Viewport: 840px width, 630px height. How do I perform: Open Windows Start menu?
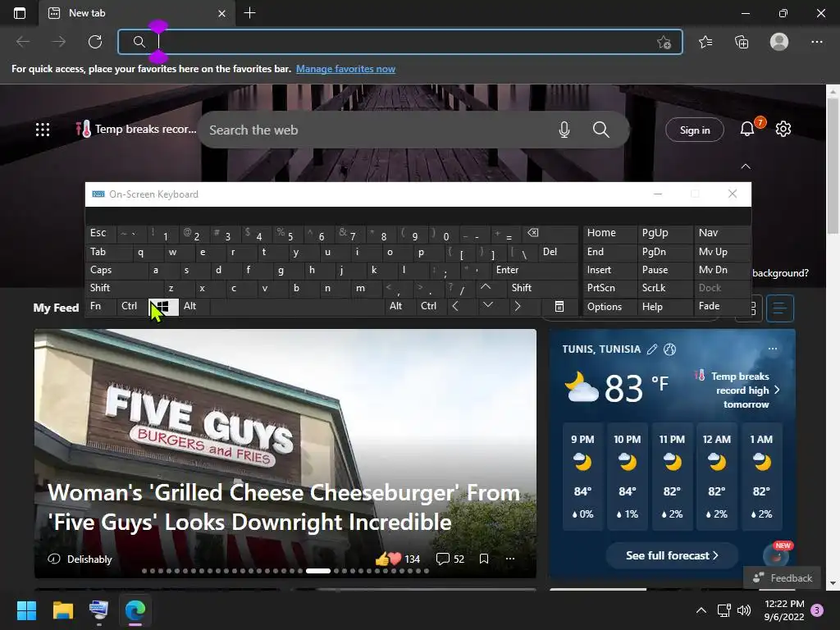[x=26, y=610]
